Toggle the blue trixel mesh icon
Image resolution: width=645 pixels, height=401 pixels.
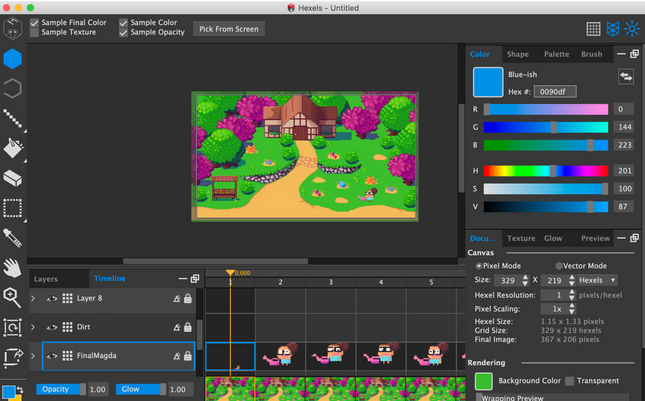coord(613,29)
